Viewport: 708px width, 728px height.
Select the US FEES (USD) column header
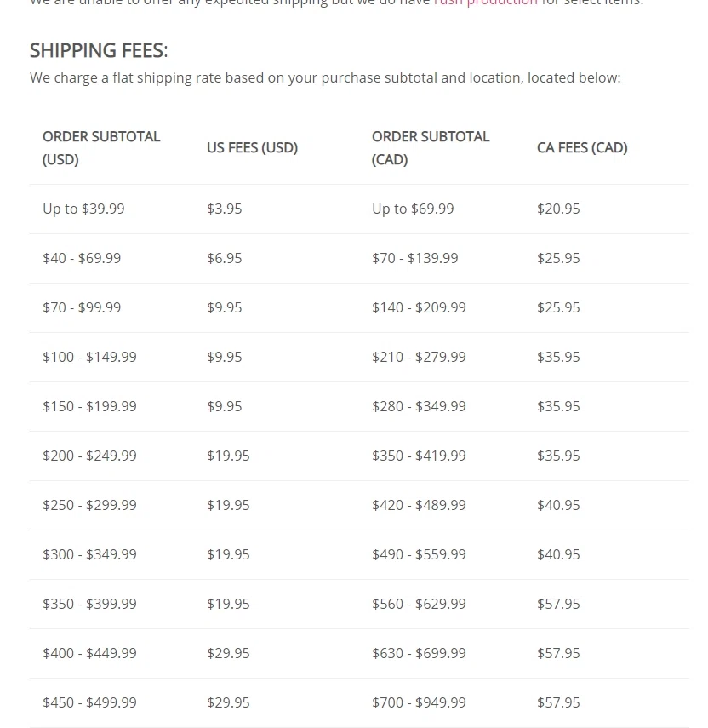point(252,147)
